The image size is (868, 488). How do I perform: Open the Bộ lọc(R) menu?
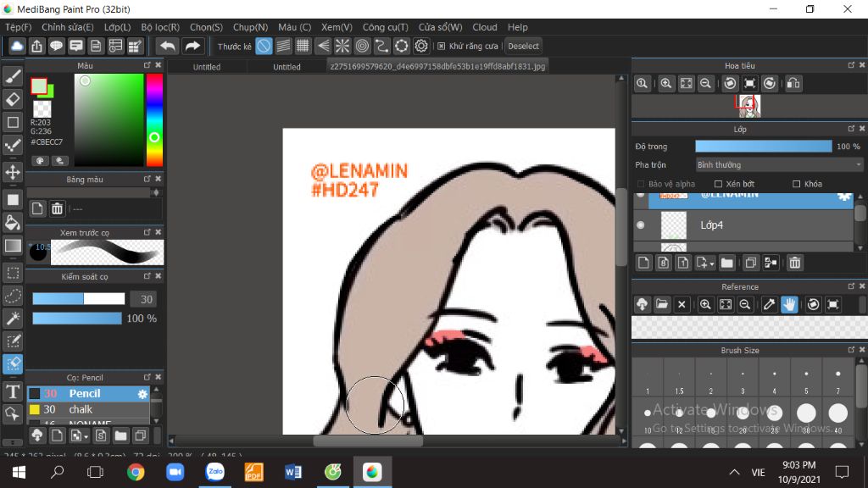[159, 27]
